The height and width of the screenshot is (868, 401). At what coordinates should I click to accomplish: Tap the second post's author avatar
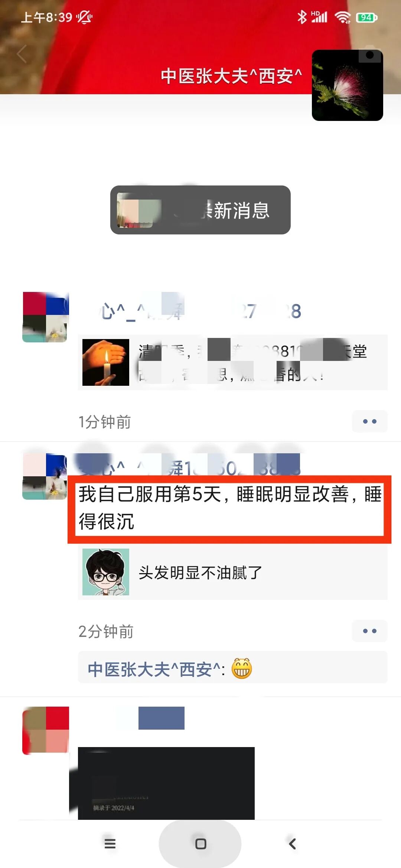click(x=45, y=477)
